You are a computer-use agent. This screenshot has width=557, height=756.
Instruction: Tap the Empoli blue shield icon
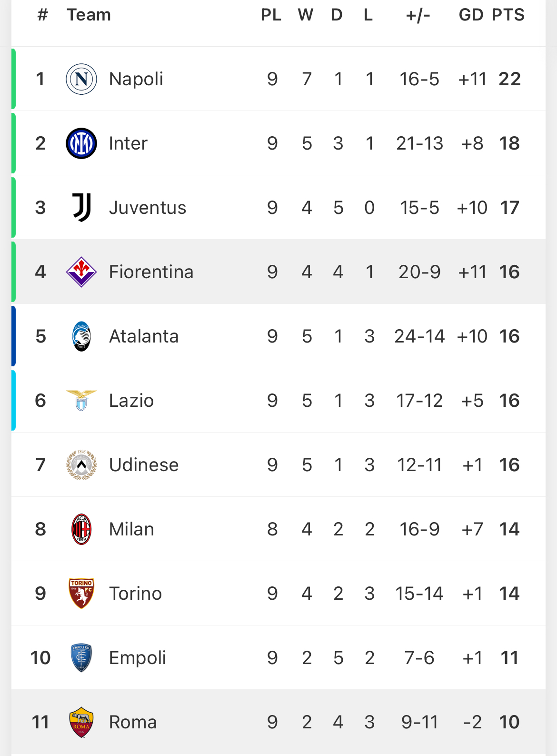(81, 658)
